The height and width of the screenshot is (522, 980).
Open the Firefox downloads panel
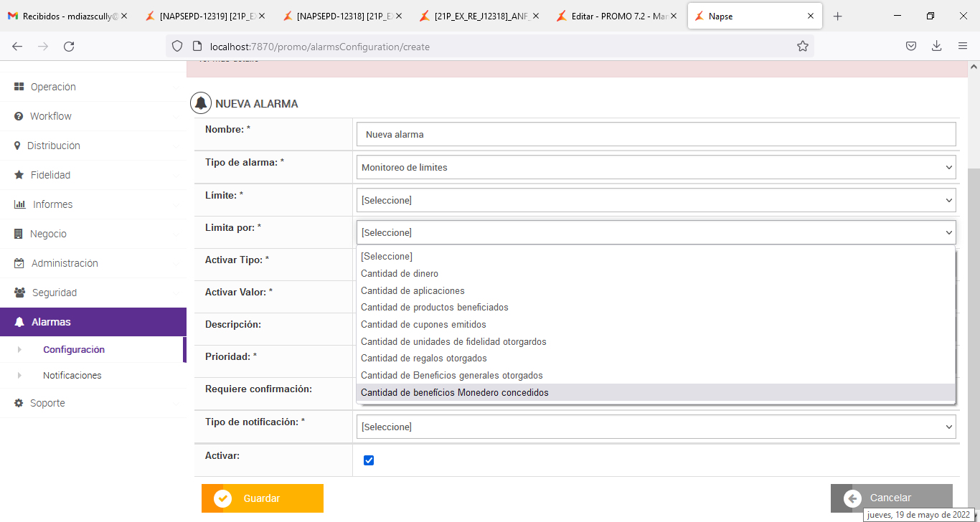936,47
